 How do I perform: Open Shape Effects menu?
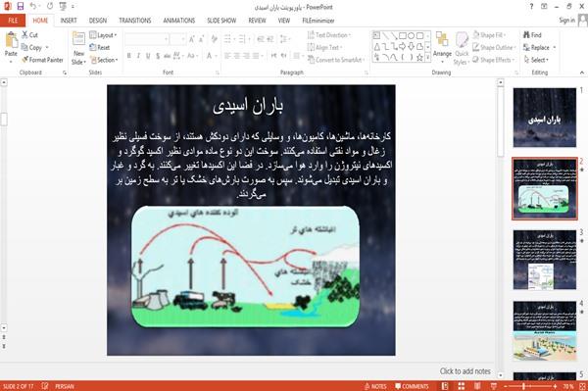click(x=493, y=60)
